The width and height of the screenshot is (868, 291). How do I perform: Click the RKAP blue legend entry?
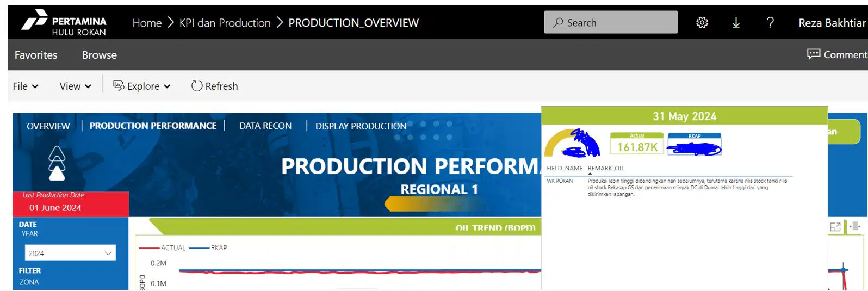click(x=208, y=247)
